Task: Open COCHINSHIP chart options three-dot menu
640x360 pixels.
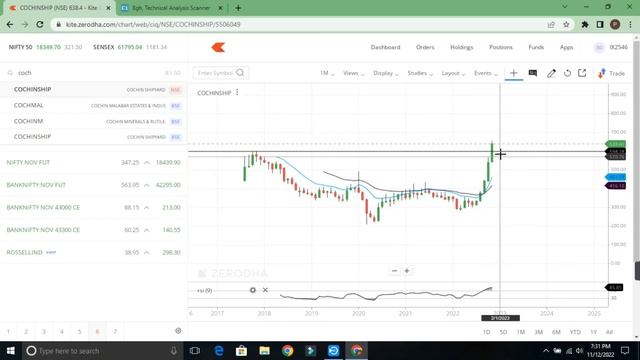Action: [x=237, y=93]
